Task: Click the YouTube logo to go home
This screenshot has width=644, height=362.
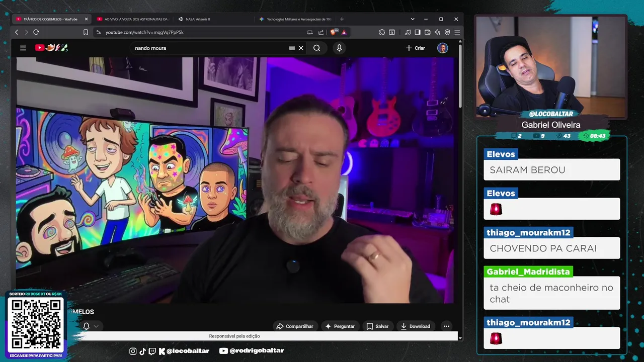Action: click(x=51, y=48)
